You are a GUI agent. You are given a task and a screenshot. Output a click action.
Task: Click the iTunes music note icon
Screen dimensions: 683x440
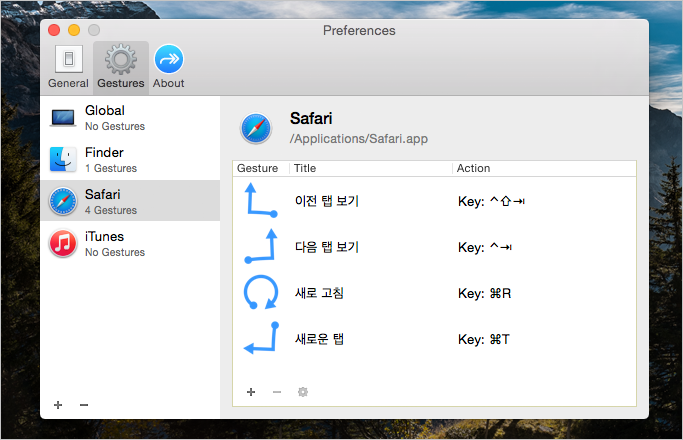[x=63, y=243]
